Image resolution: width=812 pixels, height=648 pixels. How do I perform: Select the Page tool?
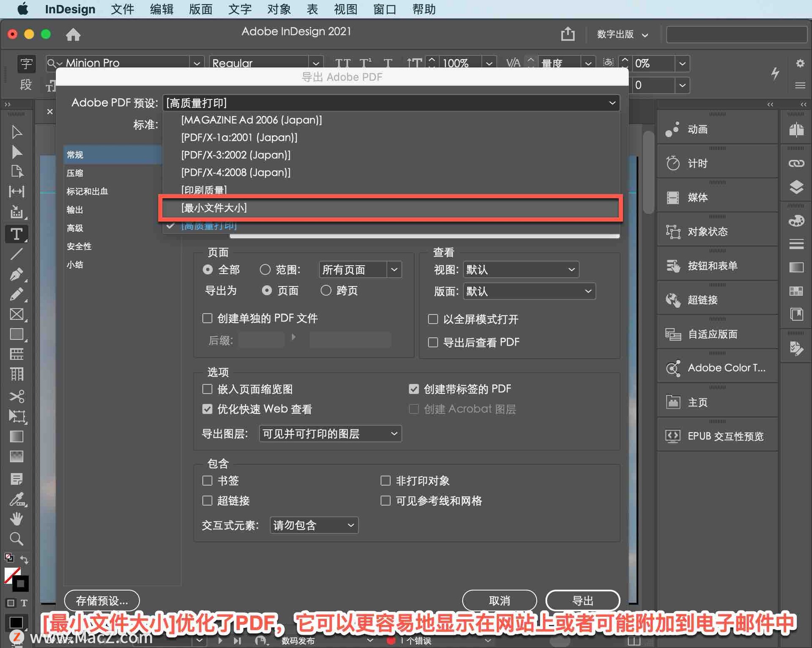(x=16, y=171)
